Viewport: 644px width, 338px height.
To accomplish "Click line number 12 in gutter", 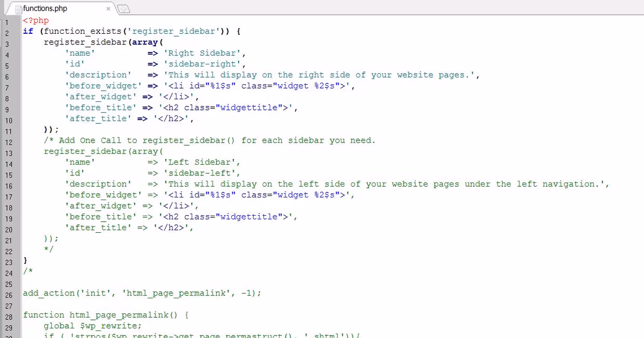I will coord(8,143).
